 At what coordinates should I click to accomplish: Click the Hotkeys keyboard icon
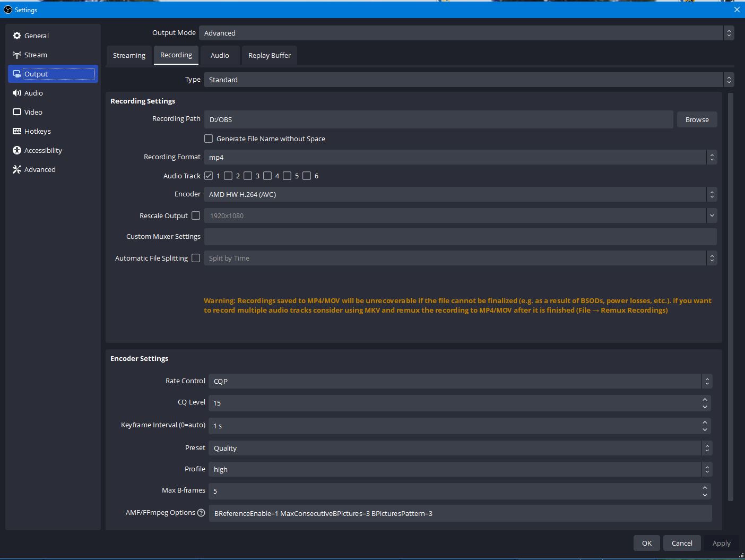17,131
